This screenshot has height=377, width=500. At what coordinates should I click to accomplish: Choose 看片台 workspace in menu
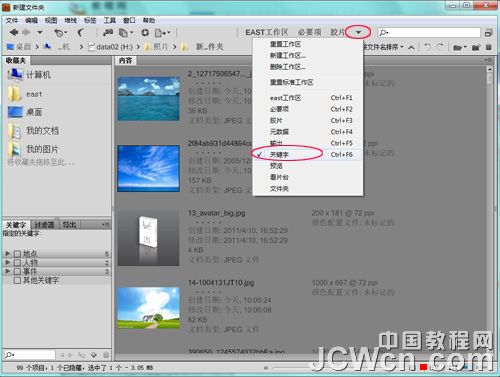pos(308,177)
